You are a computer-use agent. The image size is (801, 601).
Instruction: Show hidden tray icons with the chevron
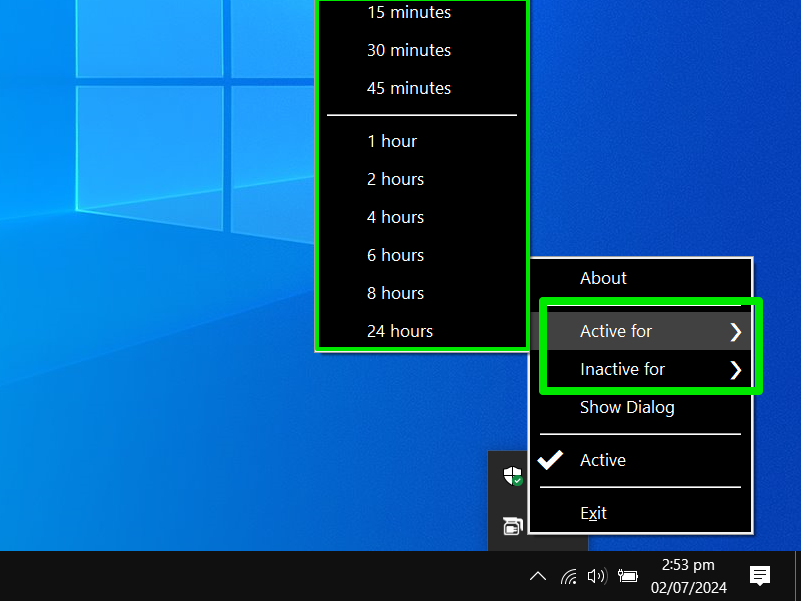click(x=538, y=576)
